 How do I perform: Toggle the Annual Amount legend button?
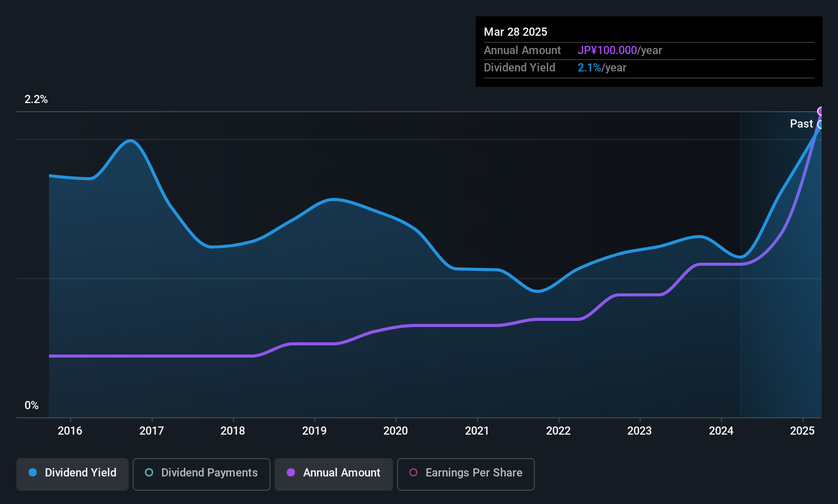334,474
